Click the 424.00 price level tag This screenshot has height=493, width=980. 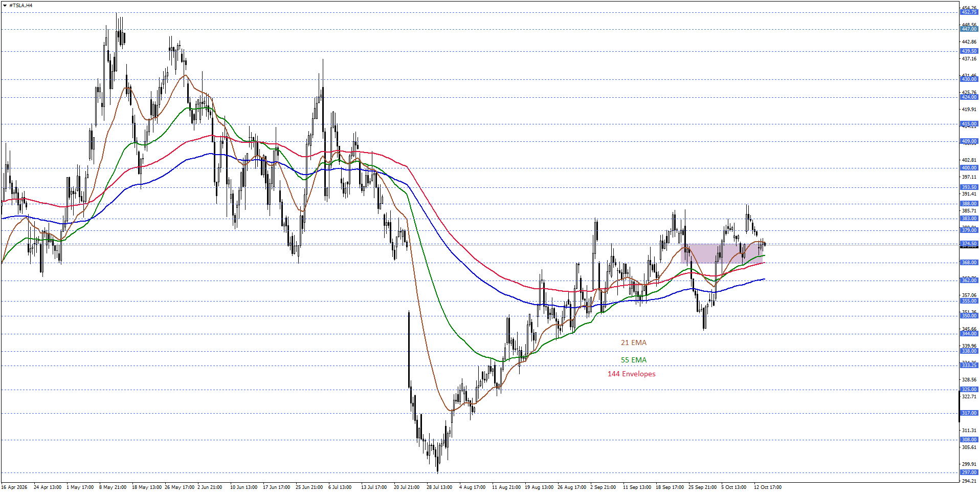tap(969, 97)
